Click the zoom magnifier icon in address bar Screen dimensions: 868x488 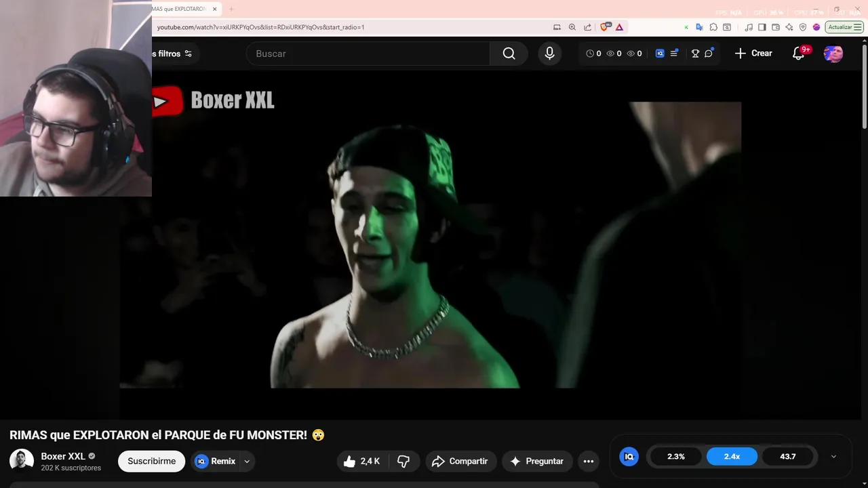point(572,27)
